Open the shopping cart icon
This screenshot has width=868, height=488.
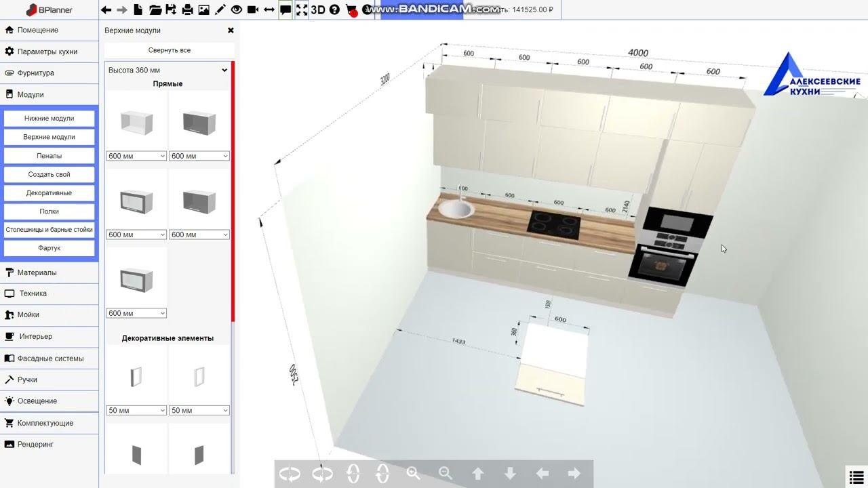[351, 10]
